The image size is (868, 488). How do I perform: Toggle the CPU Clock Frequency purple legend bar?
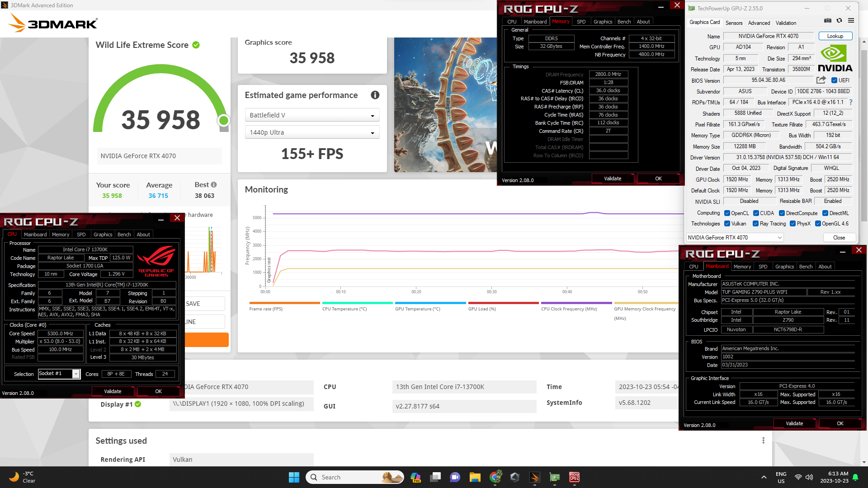[576, 303]
